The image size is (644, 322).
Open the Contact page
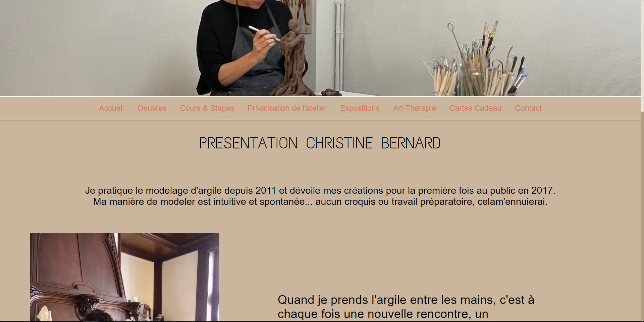(x=528, y=108)
